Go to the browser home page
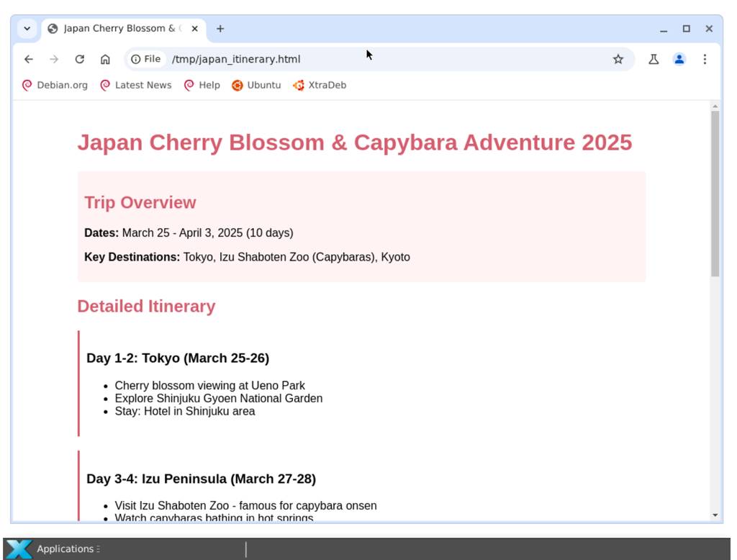Viewport: 737px width, 560px height. pos(105,59)
